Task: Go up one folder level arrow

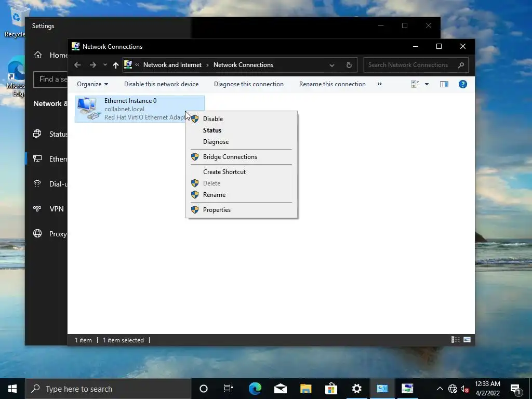Action: [x=116, y=65]
